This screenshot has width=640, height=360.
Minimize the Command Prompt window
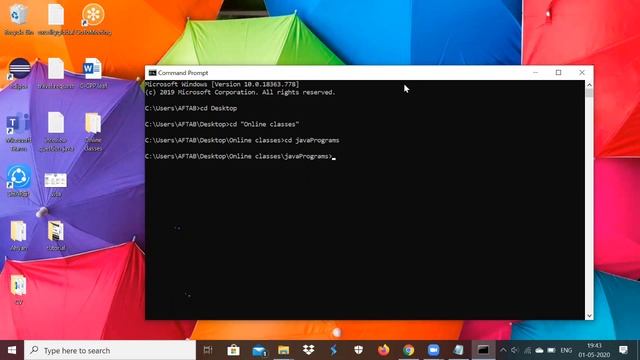click(x=536, y=73)
